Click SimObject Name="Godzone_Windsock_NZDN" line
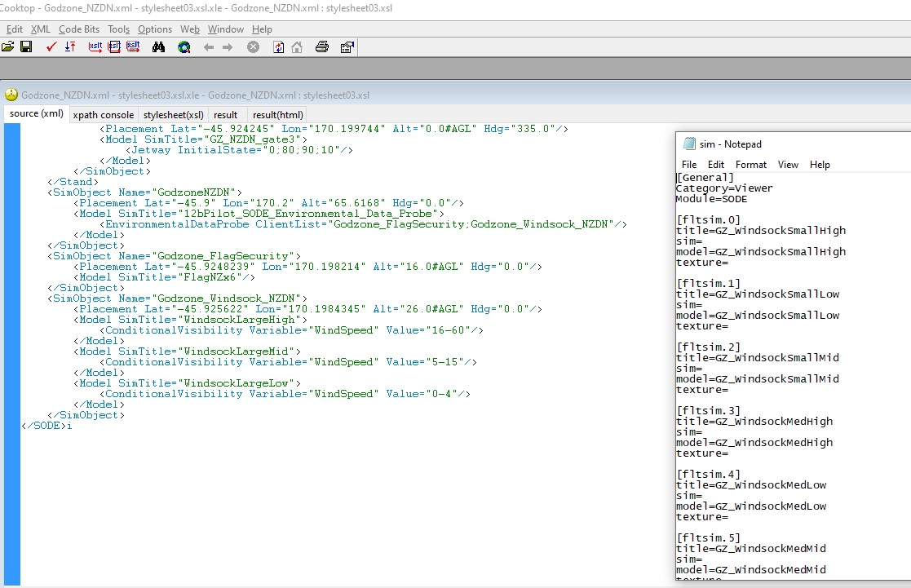The height and width of the screenshot is (588, 911). (x=178, y=298)
